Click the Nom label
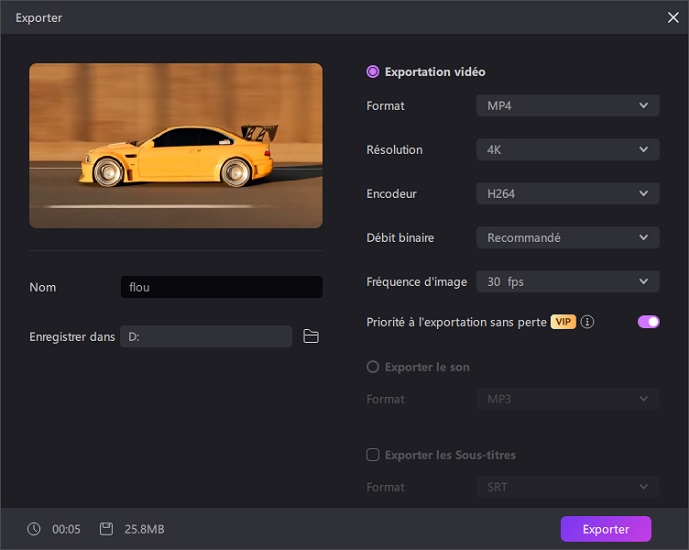 [x=43, y=287]
